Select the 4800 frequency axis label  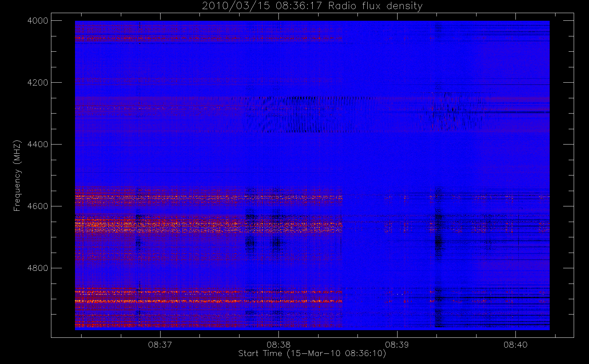[x=38, y=268]
